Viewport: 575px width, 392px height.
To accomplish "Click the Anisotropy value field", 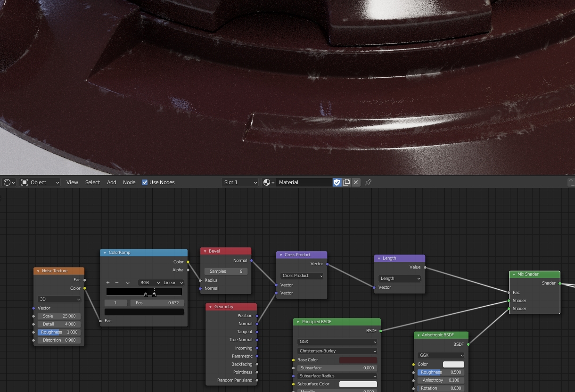I will [441, 380].
